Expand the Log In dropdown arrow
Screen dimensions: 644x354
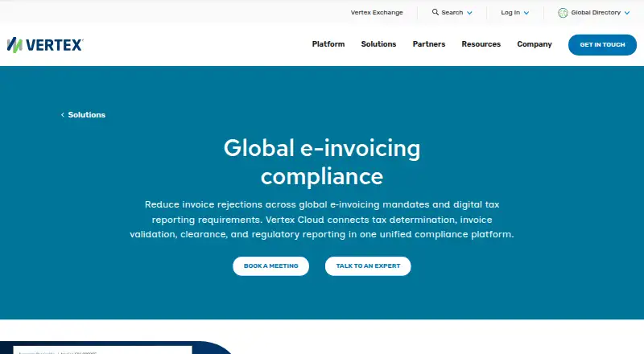[526, 13]
